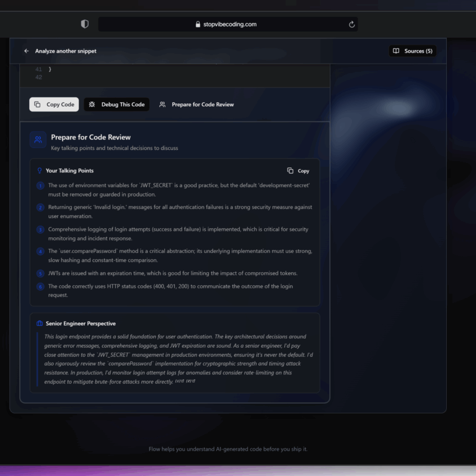The image size is (476, 476).
Task: Click code line number 42
Action: 38,77
